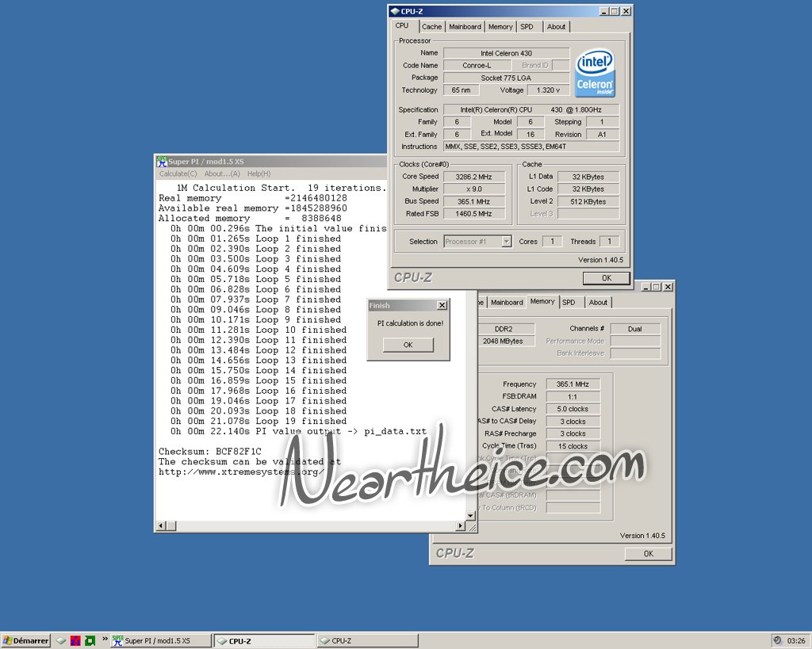
Task: Click the Code Name field Conroe-L
Action: (x=477, y=65)
